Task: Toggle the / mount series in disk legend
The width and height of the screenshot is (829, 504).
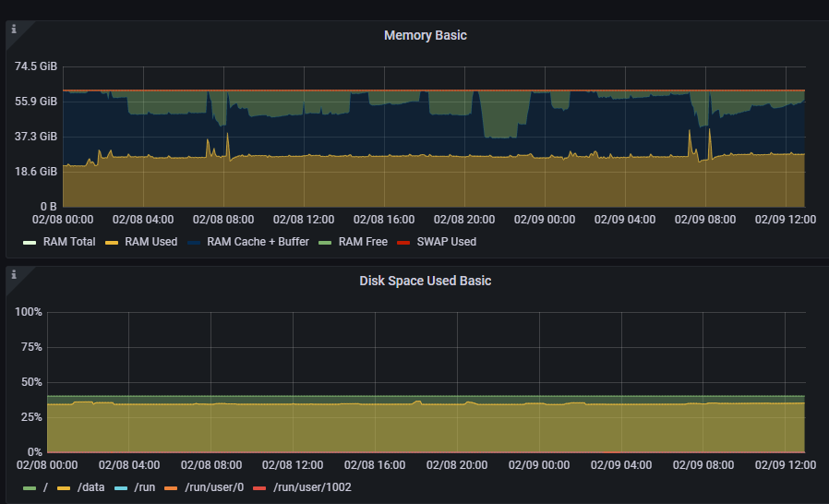Action: (45, 487)
